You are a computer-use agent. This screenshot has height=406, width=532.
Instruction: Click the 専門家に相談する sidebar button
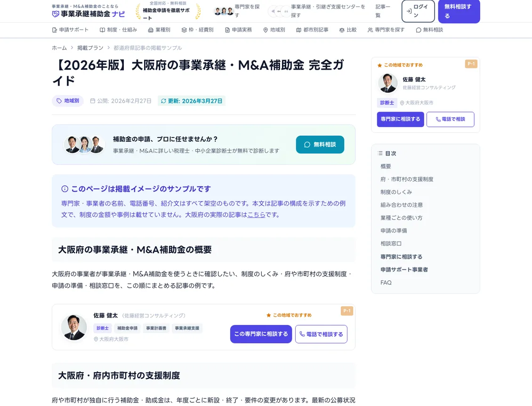400,119
